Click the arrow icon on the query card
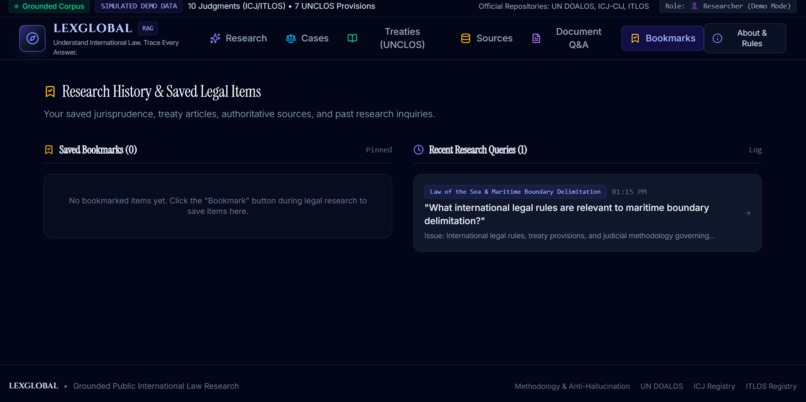Screen dimensions: 806x402 tap(748, 213)
